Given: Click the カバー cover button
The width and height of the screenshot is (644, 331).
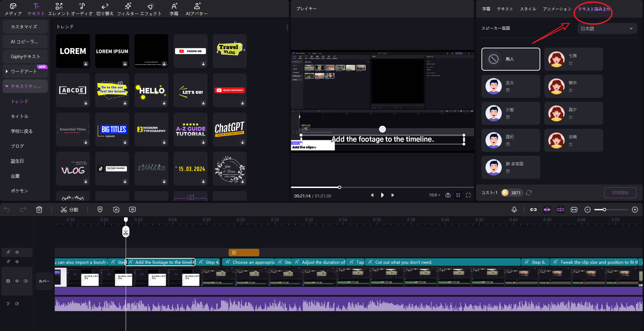Looking at the screenshot, I should 44,281.
